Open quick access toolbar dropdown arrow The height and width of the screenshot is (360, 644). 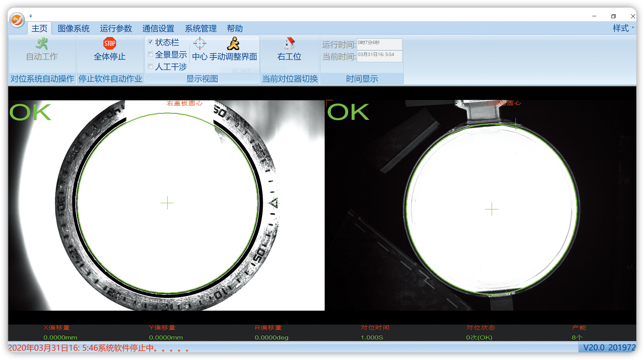click(31, 16)
